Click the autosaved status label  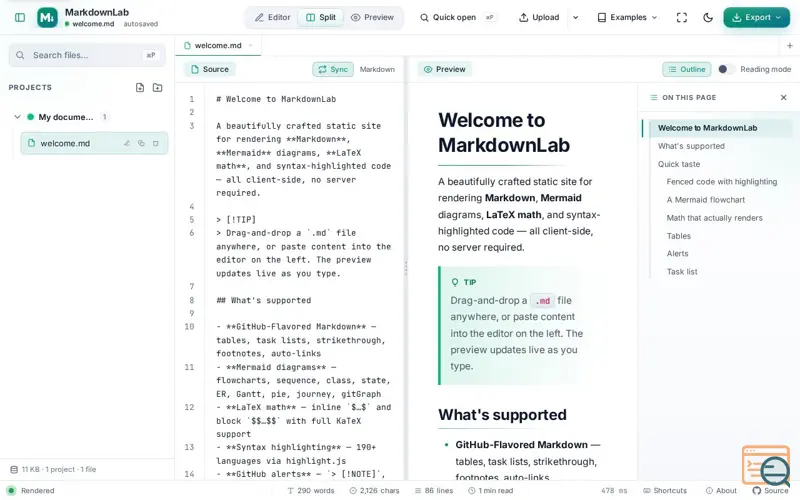coord(141,24)
